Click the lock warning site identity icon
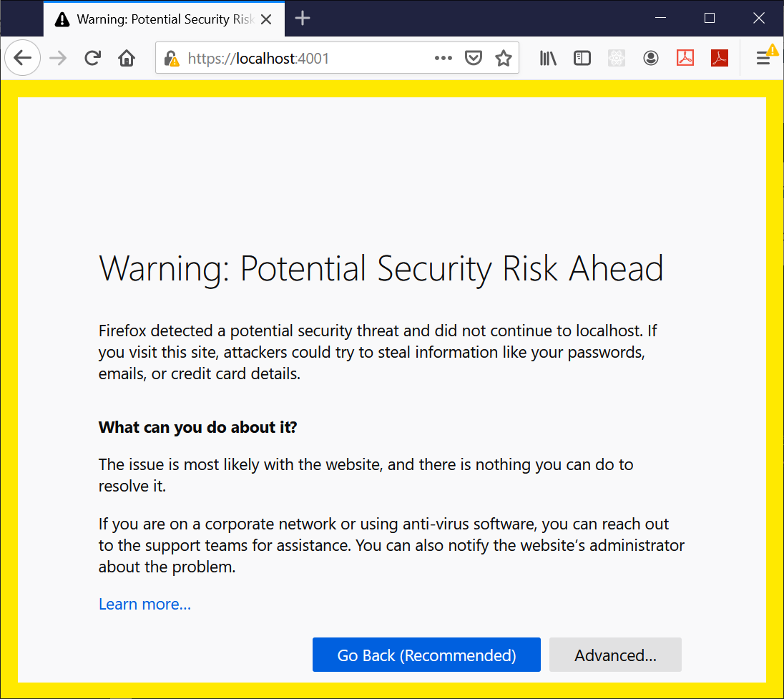The image size is (784, 699). coord(171,59)
